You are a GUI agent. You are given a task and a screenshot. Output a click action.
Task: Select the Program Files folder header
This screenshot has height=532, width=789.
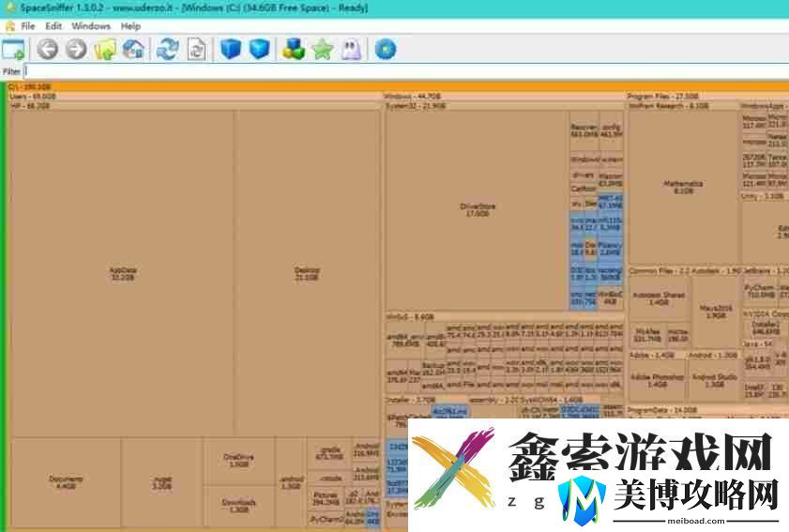tap(707, 96)
